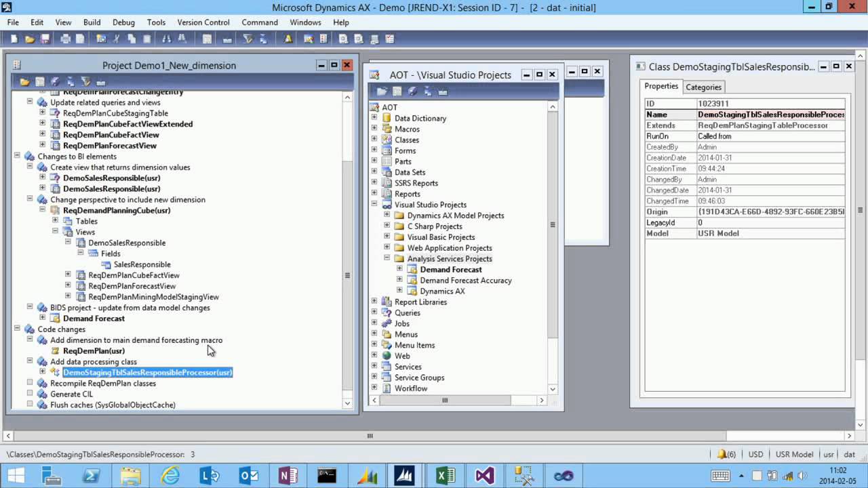Expand C Sharp Projects folder in AOT
Image resolution: width=868 pixels, height=488 pixels.
(x=387, y=226)
